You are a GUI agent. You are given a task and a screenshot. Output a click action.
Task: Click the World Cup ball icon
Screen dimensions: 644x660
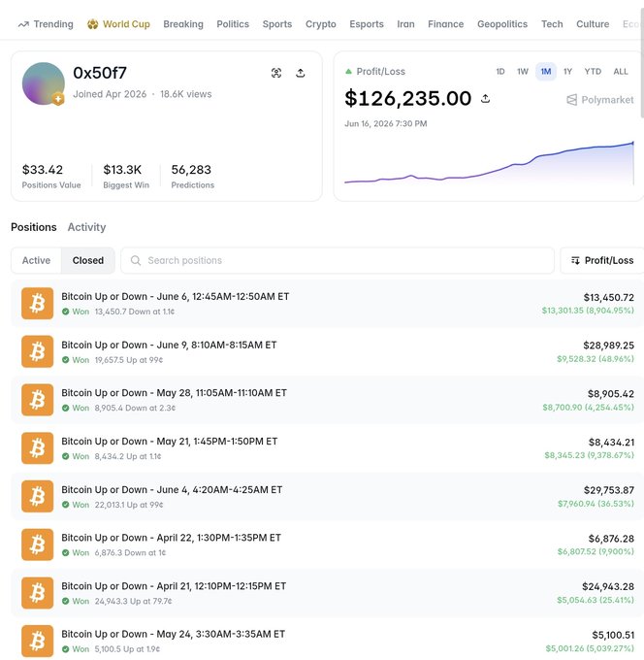coord(92,24)
